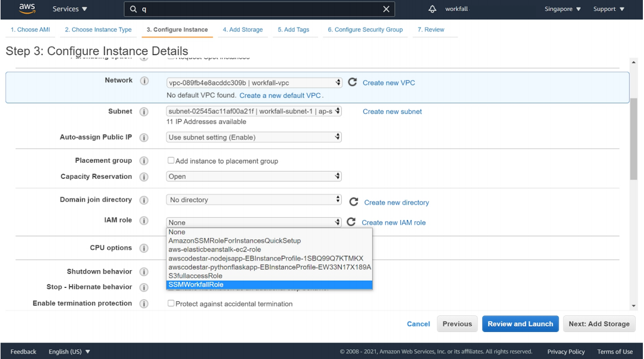Open the Singapore region selector

point(563,9)
